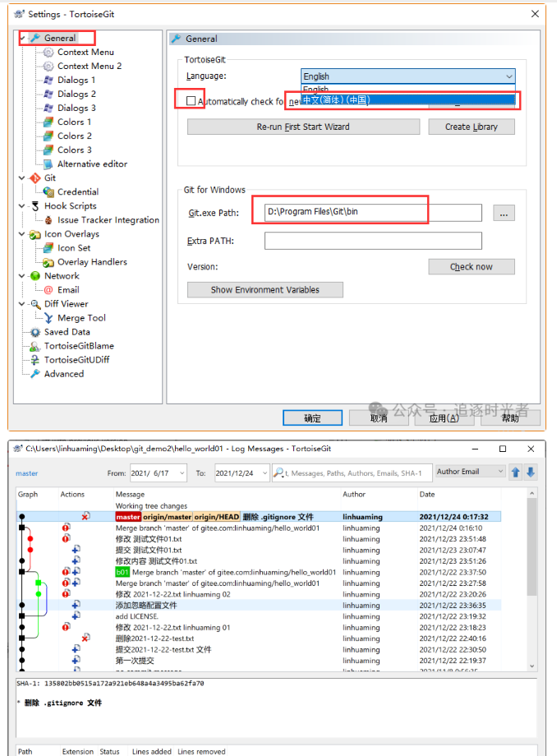Click the Colors 2 icon

[x=48, y=136]
